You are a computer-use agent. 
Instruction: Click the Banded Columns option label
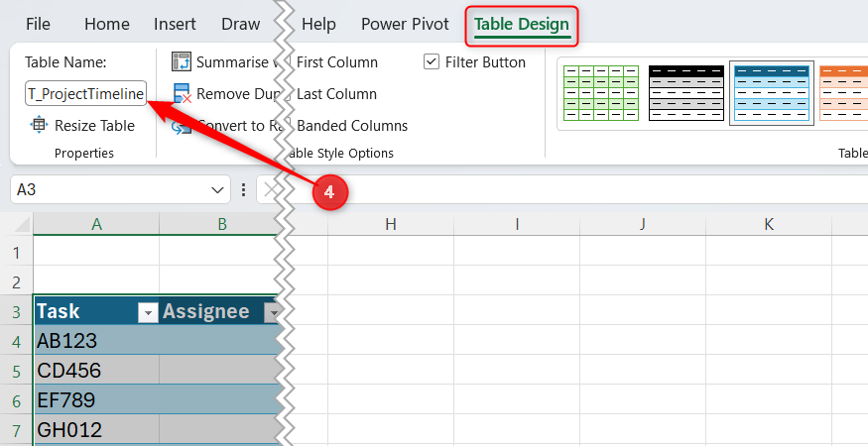coord(352,126)
